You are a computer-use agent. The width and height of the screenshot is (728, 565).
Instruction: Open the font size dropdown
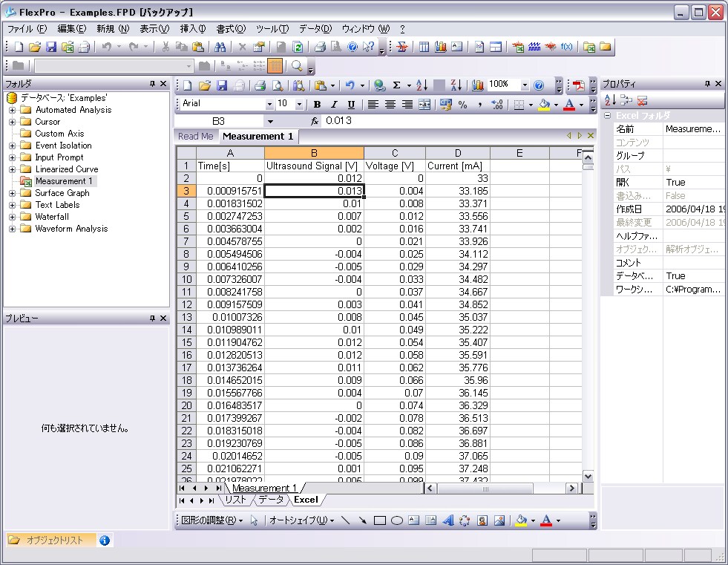coord(300,104)
